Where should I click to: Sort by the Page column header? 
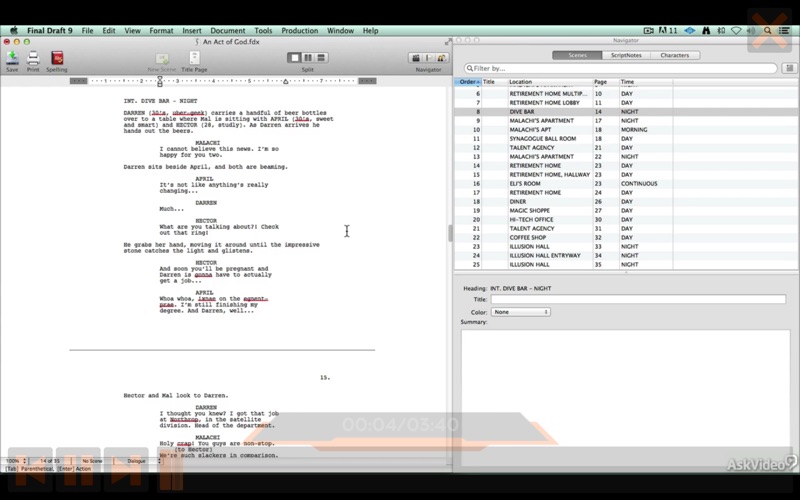pos(606,82)
